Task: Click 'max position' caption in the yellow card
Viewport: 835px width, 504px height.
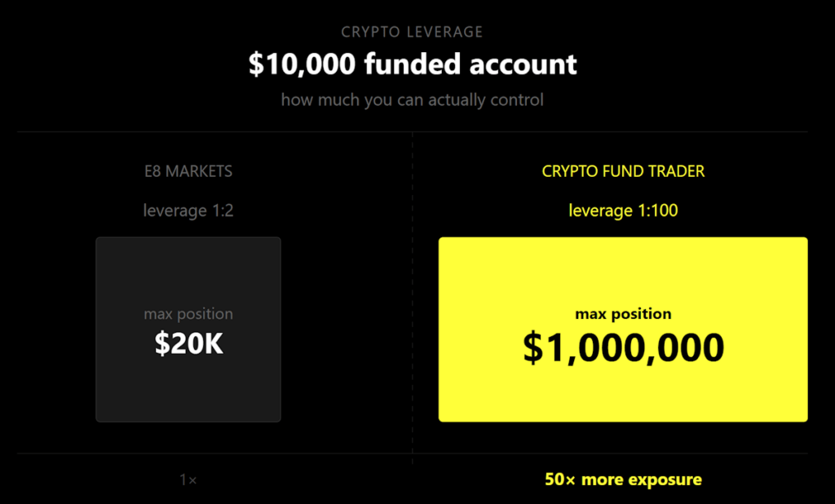Action: tap(623, 314)
